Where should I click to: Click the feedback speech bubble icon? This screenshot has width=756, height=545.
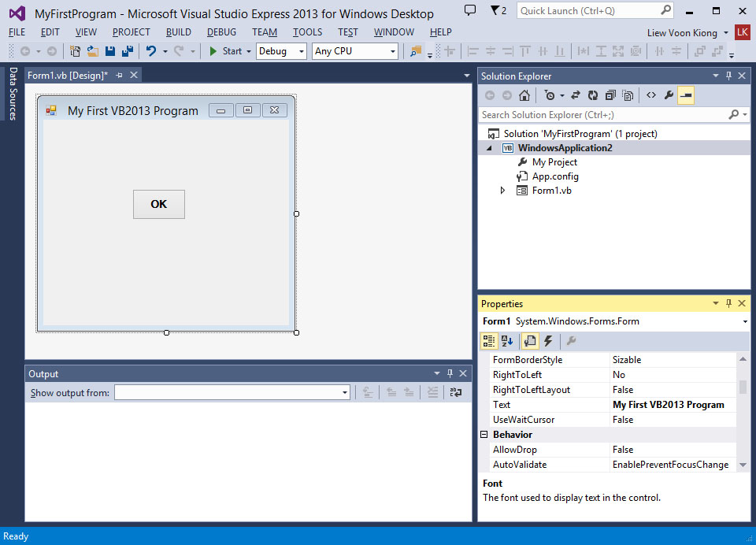[470, 10]
